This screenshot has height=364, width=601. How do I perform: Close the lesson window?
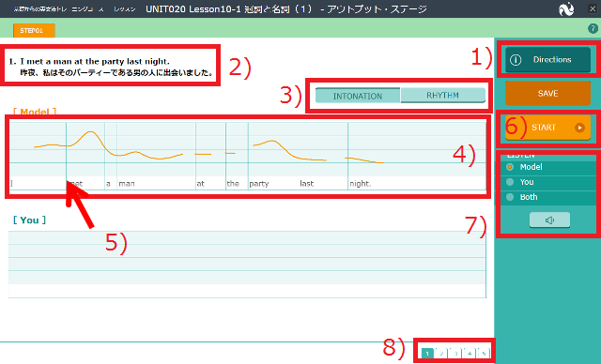(x=593, y=8)
